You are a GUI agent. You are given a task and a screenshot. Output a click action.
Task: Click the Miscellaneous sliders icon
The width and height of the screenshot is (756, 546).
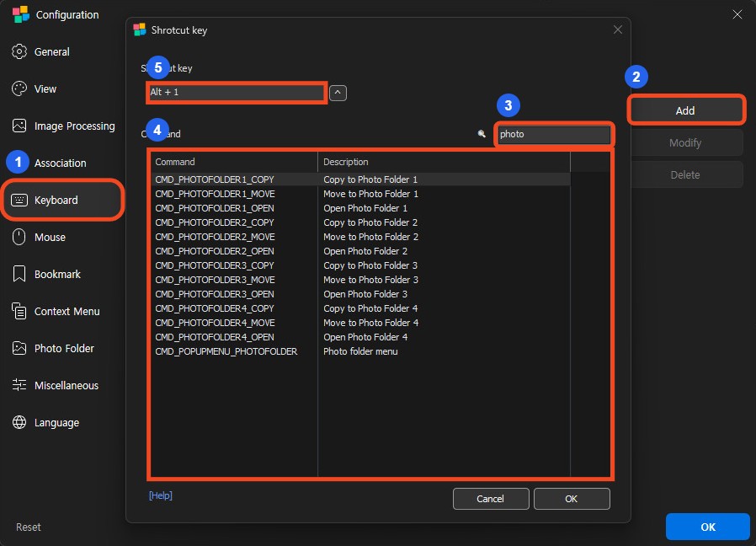(19, 385)
